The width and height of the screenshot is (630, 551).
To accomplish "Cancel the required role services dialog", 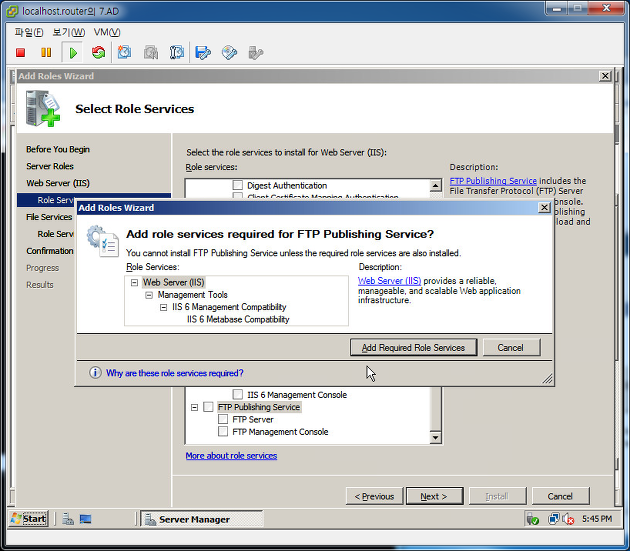I will [x=511, y=347].
